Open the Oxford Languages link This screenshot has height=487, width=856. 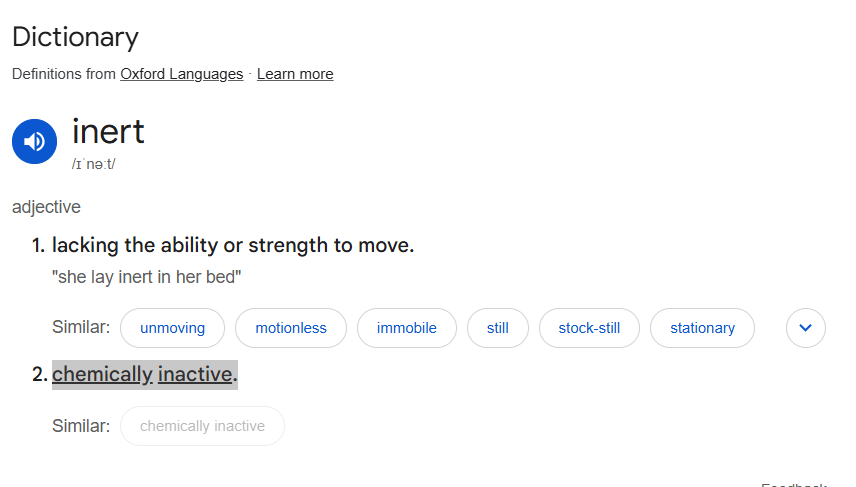[x=181, y=74]
